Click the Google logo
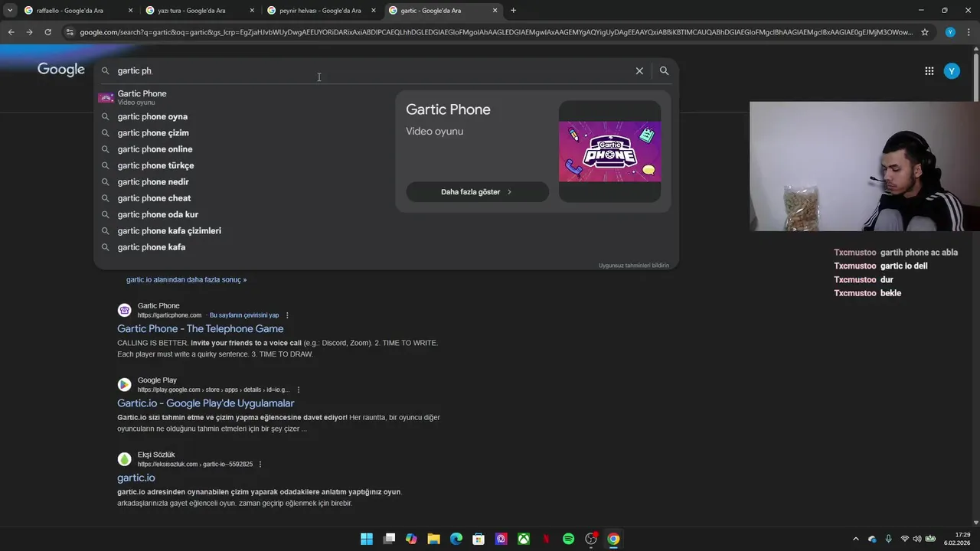The width and height of the screenshot is (980, 551). [x=61, y=70]
